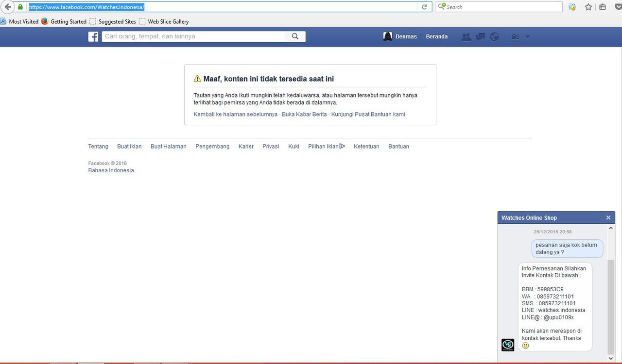Click the AdChoices triangle icon

coord(343,146)
